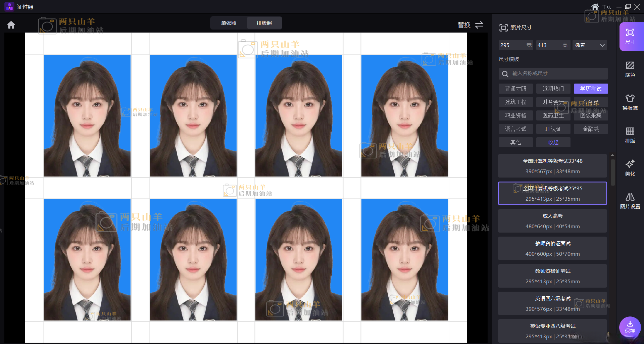Choose the 财务会计 category filter

[553, 102]
